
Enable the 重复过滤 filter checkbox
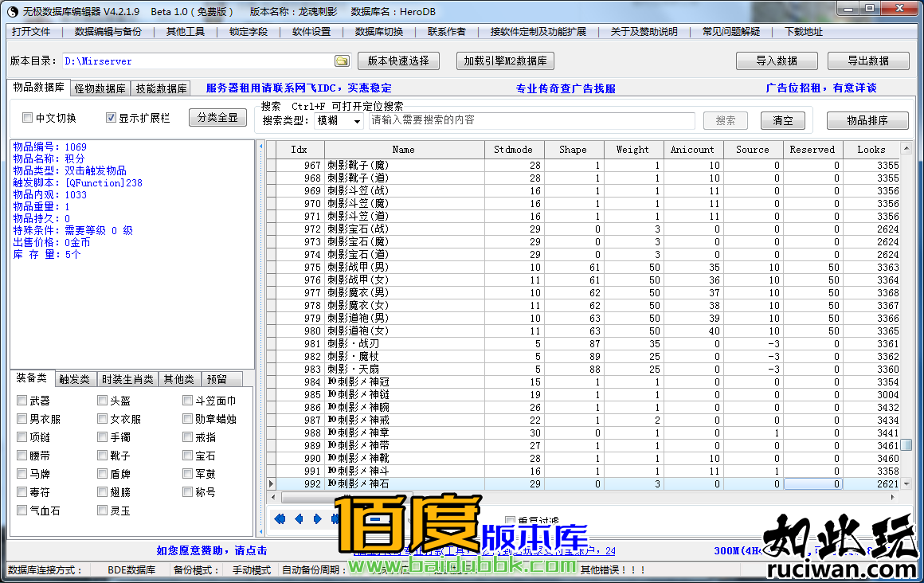tap(510, 521)
